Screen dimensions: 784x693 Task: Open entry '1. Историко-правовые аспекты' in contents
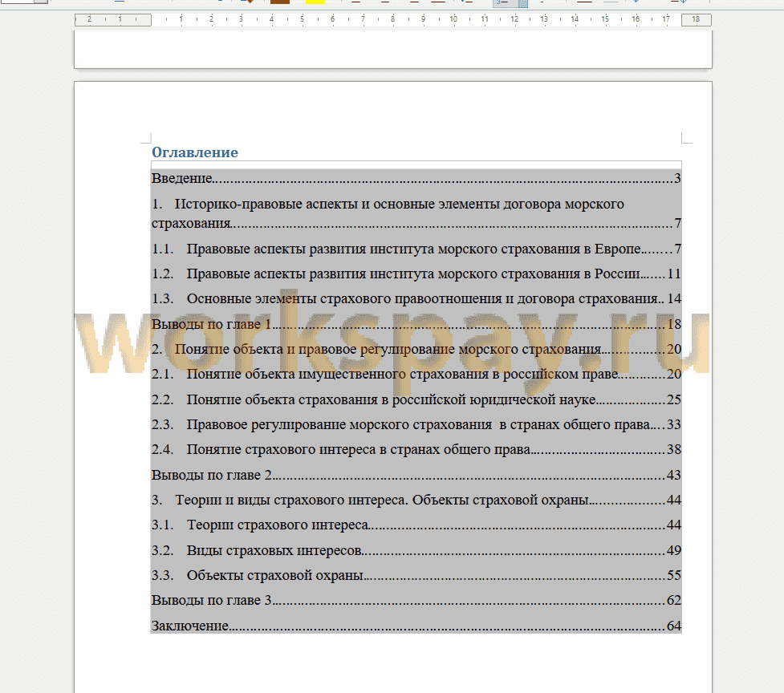tap(416, 213)
